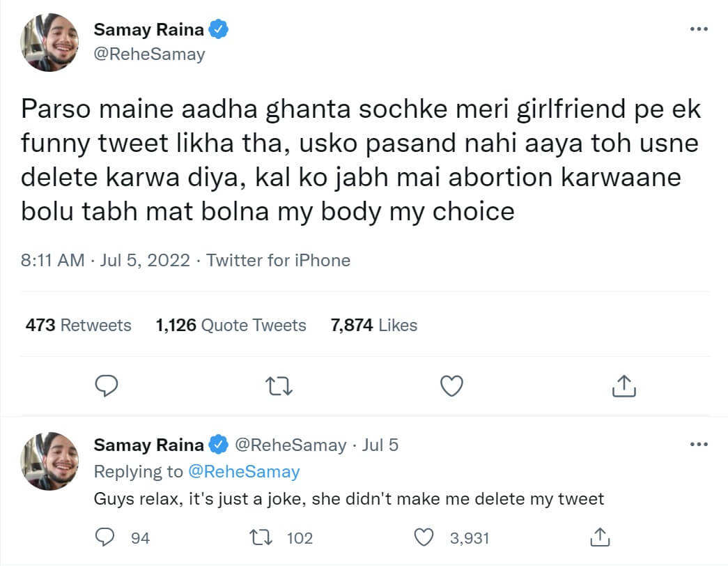The height and width of the screenshot is (566, 728).
Task: Click the reply tweet's profile avatar
Action: 49,460
